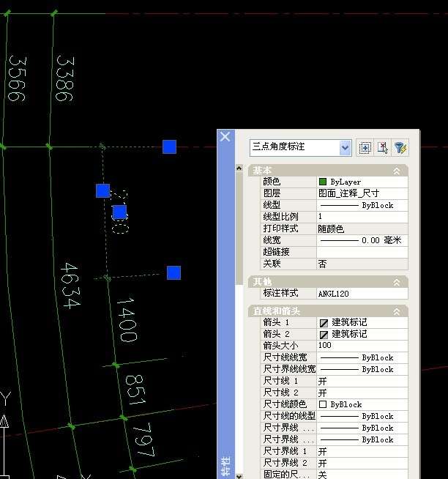
Task: Select the 箭头 2 建筑标记 value
Action: [x=362, y=334]
